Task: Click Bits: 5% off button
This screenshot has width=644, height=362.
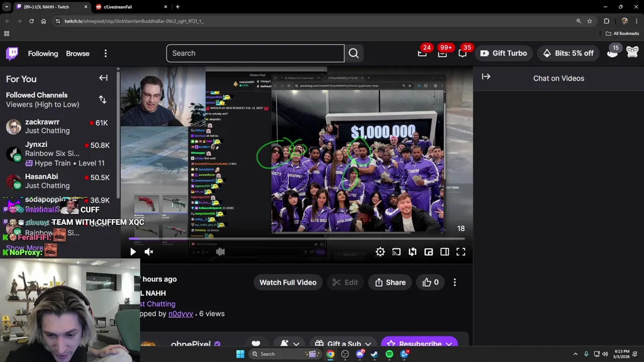Action: pyautogui.click(x=569, y=53)
